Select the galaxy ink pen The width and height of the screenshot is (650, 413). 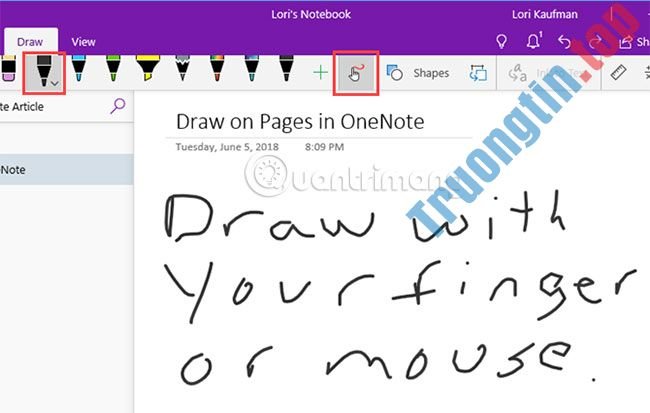[x=252, y=69]
